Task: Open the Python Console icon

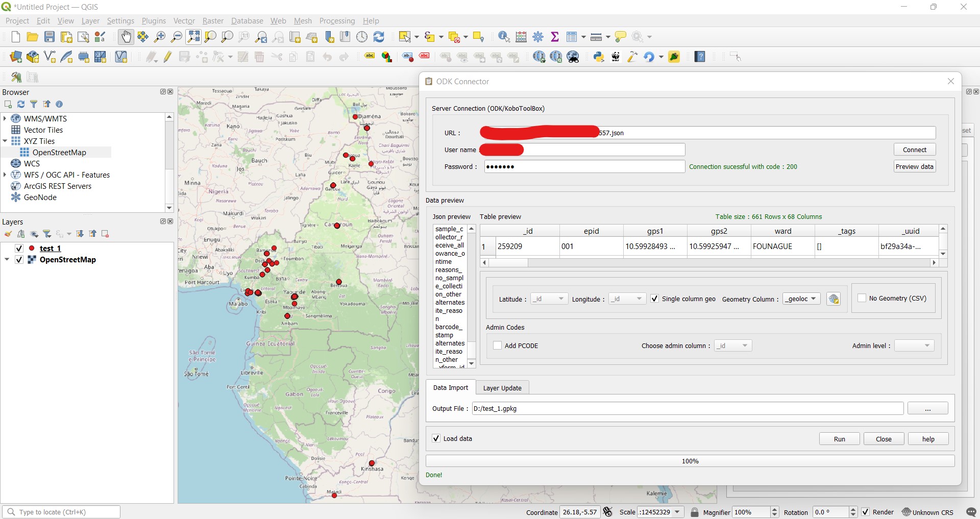Action: pos(599,57)
